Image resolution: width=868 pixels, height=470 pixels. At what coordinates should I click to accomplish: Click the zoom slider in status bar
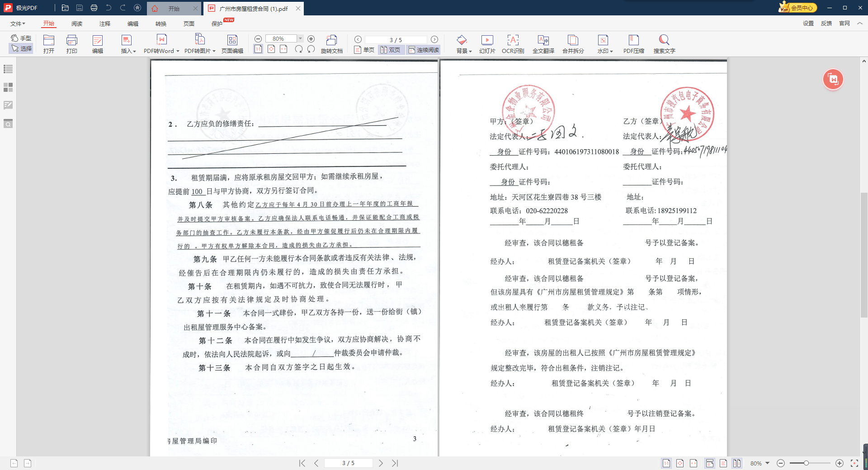coord(806,463)
